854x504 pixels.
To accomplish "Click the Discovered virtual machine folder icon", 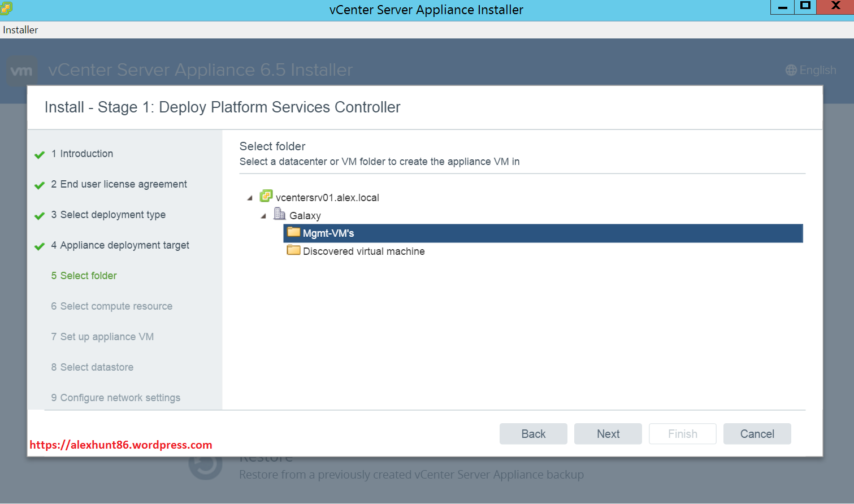I will [x=293, y=250].
